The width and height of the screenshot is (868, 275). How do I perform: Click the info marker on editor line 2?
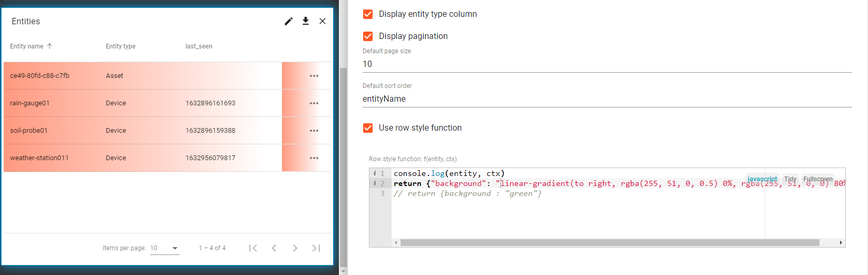375,183
